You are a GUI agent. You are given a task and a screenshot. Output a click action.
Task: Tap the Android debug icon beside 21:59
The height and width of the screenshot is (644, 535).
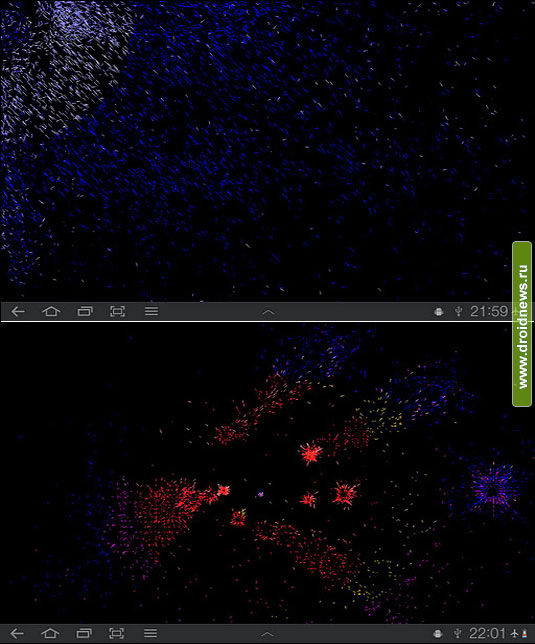pos(439,312)
